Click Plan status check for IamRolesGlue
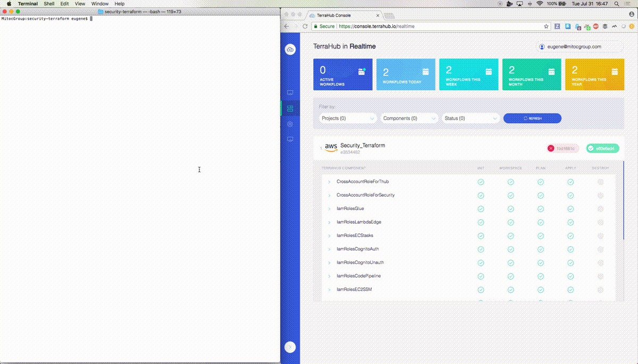The image size is (638, 364). point(541,209)
